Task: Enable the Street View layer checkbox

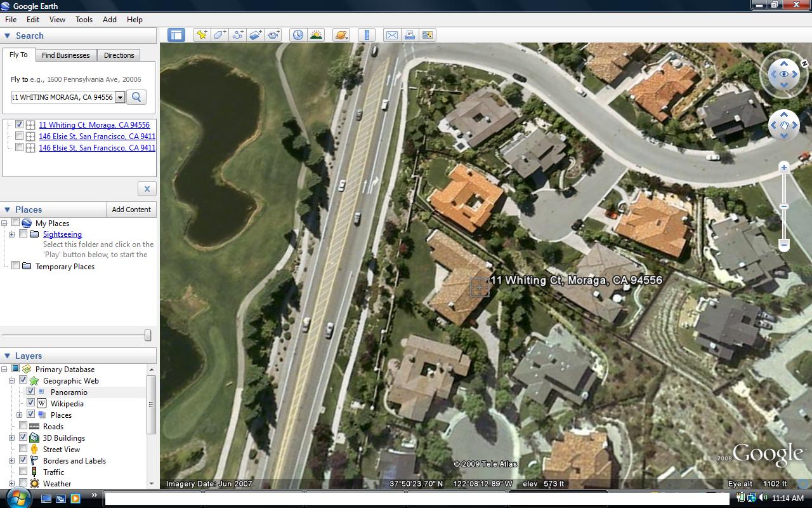Action: pyautogui.click(x=23, y=449)
